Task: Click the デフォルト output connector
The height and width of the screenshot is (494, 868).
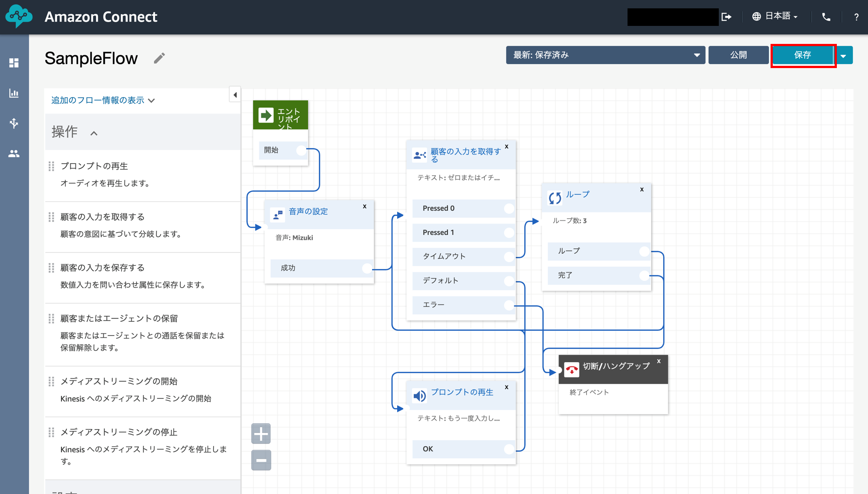Action: point(509,281)
